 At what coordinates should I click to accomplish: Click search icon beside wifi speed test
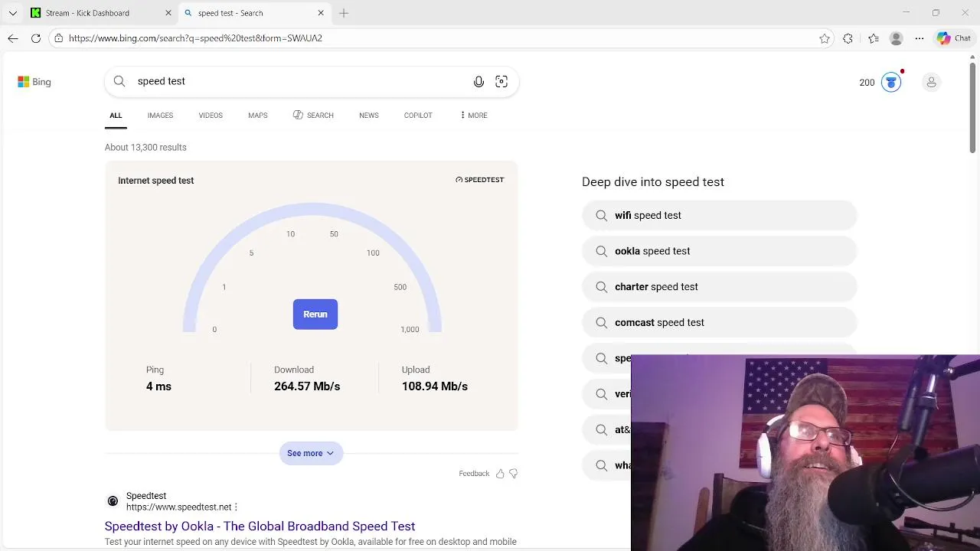tap(601, 216)
